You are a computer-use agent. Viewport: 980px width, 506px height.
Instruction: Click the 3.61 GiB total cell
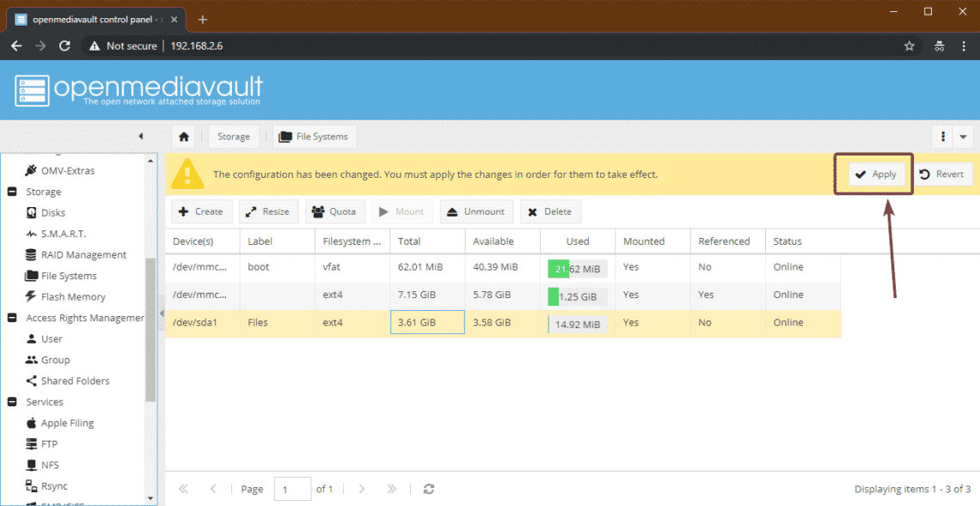[427, 323]
